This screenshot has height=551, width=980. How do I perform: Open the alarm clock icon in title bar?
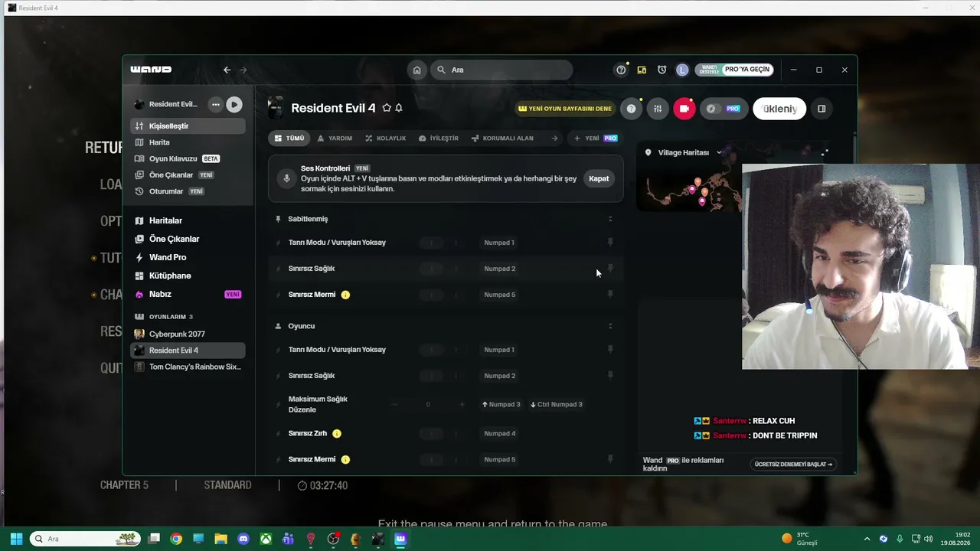point(661,70)
